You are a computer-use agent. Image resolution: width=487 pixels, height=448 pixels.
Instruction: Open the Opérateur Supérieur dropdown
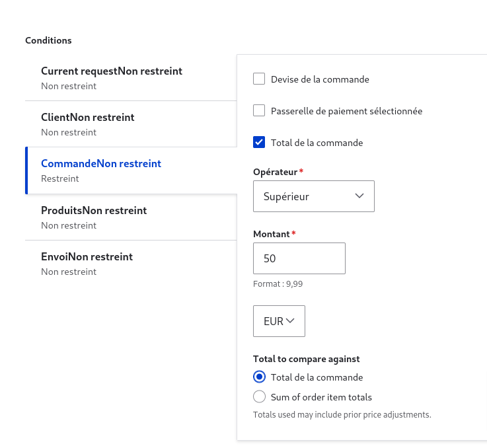tap(314, 196)
